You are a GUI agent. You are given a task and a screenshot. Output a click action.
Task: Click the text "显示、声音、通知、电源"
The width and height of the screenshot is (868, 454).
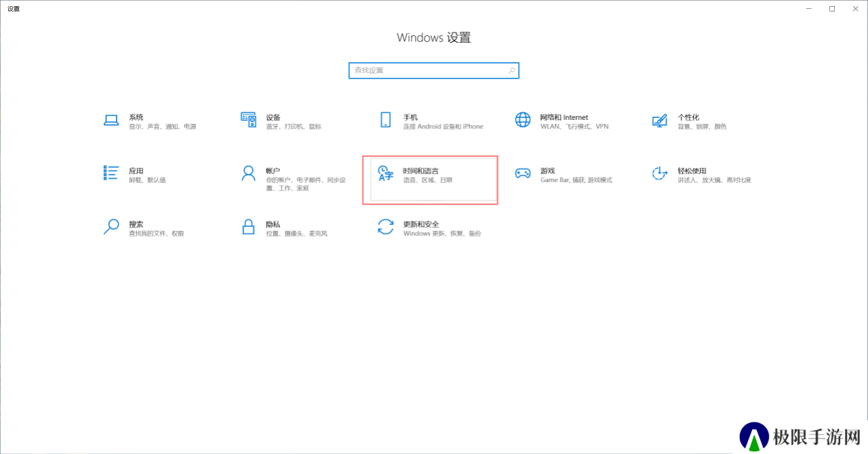(x=163, y=127)
